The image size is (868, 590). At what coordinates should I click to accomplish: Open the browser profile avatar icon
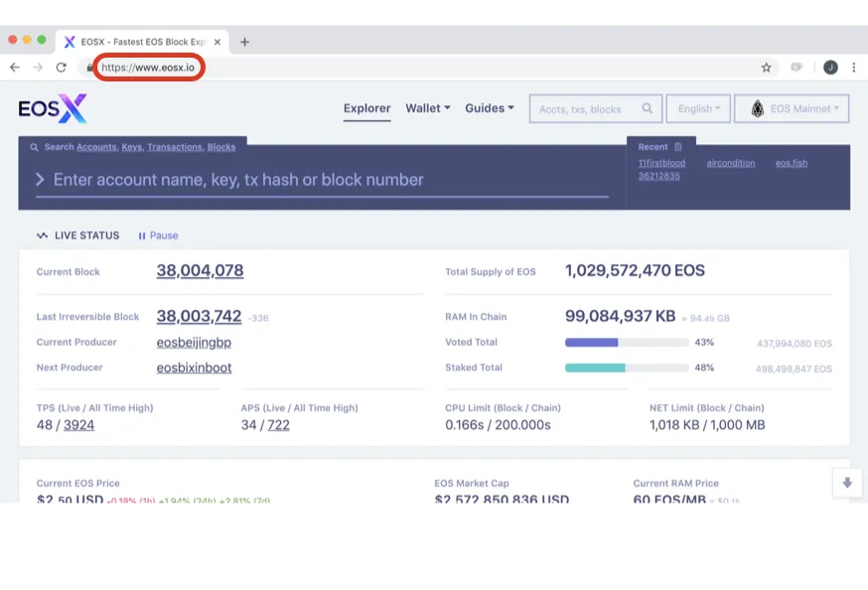(x=830, y=68)
